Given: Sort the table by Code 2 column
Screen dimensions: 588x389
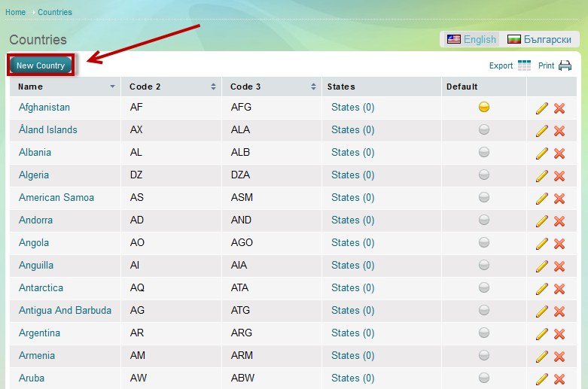Looking at the screenshot, I should 214,87.
